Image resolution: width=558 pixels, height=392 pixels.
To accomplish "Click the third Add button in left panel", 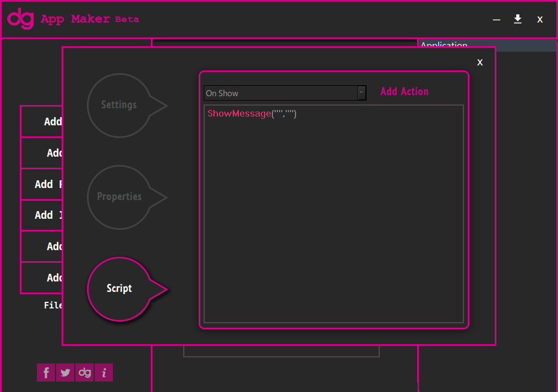I will click(42, 184).
